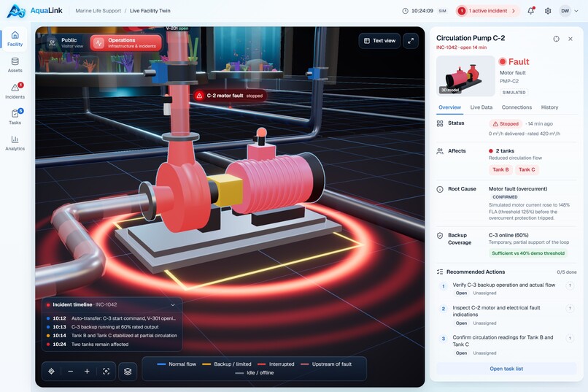The height and width of the screenshot is (392, 588).
Task: Open notifications bell
Action: coord(530,11)
